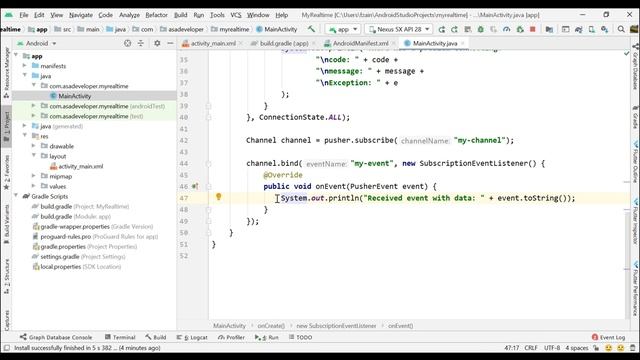Screen dimensions: 640x360
Task: Switch to AndroidManifest.xml editor tab
Action: click(360, 43)
